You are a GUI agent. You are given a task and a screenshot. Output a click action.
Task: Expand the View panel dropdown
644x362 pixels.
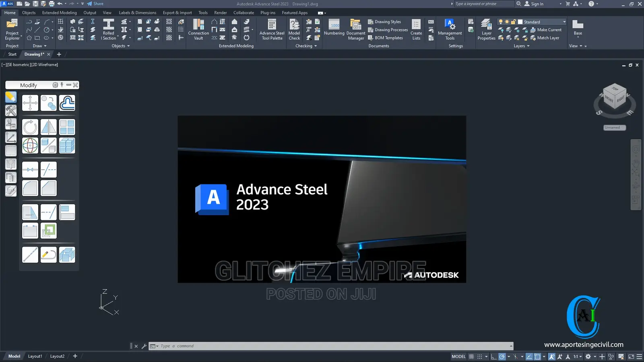tap(576, 46)
